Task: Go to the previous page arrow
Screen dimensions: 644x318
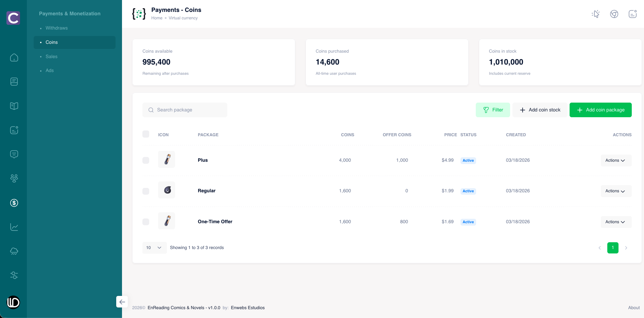Action: pyautogui.click(x=600, y=248)
